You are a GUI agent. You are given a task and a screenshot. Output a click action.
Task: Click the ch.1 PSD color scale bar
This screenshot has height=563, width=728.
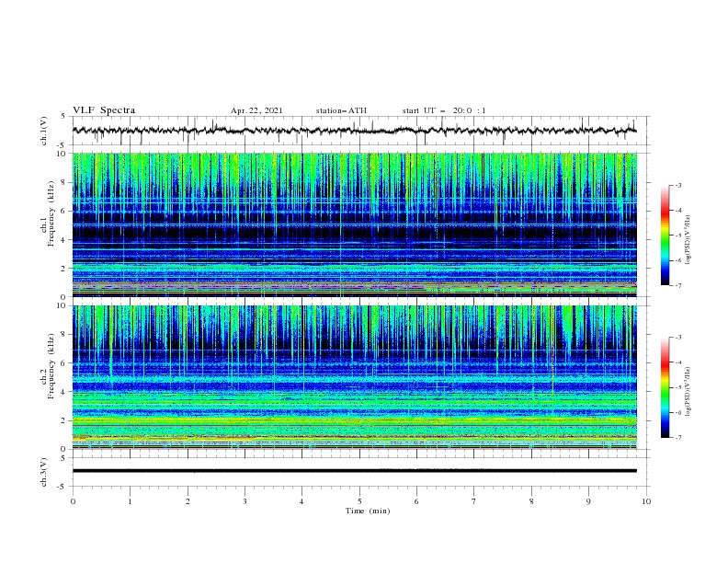[665, 236]
